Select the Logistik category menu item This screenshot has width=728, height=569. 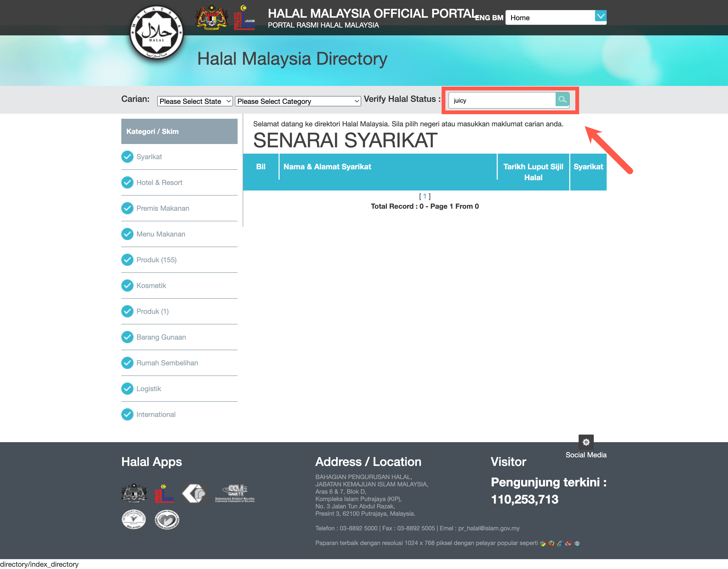coord(149,388)
